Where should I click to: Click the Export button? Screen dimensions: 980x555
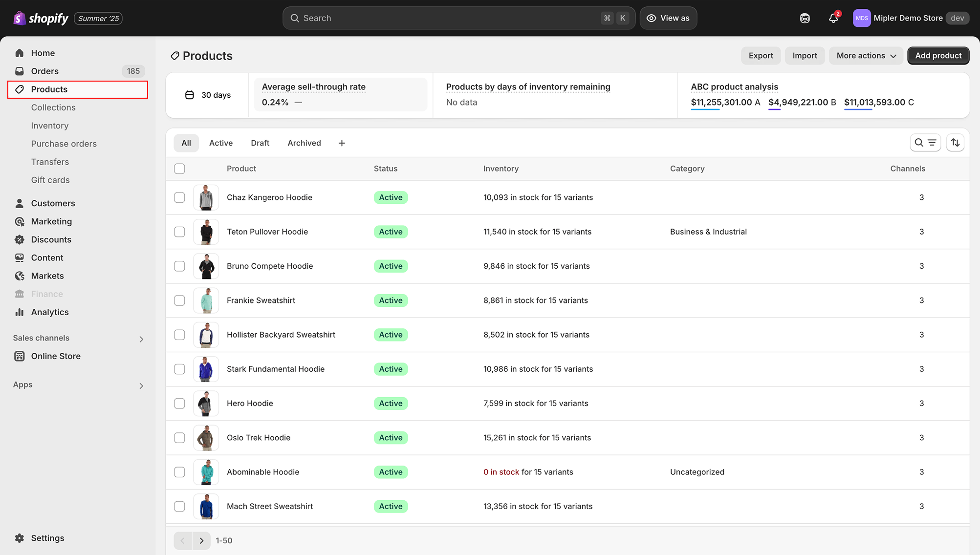[761, 56]
